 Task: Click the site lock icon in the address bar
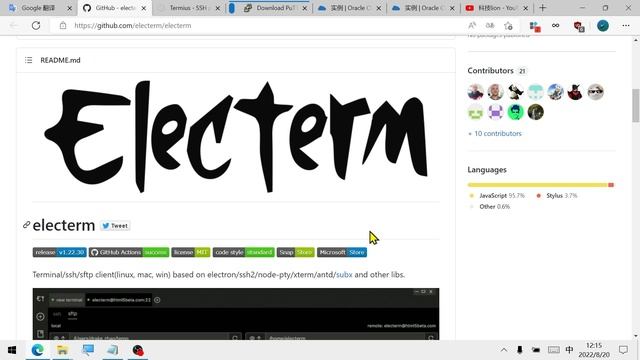pos(62,25)
